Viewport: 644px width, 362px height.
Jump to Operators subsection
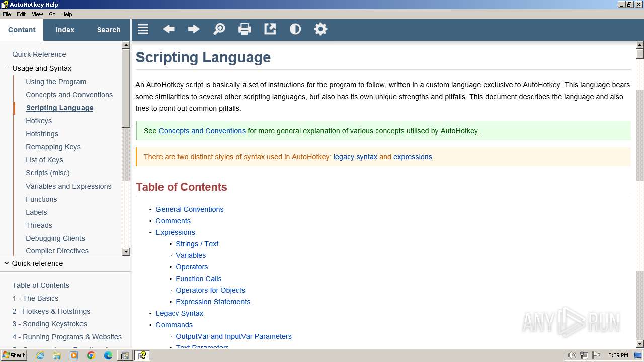[x=192, y=267]
